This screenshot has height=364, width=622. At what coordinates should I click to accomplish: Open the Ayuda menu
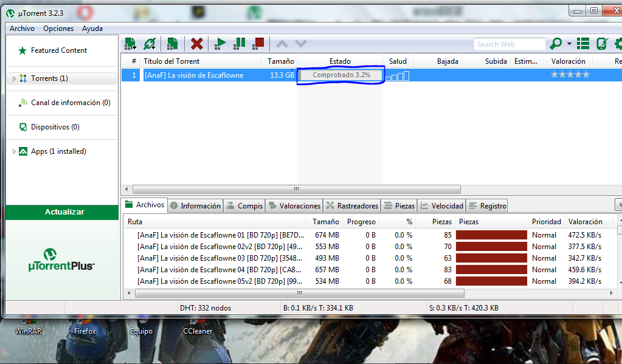coord(92,29)
